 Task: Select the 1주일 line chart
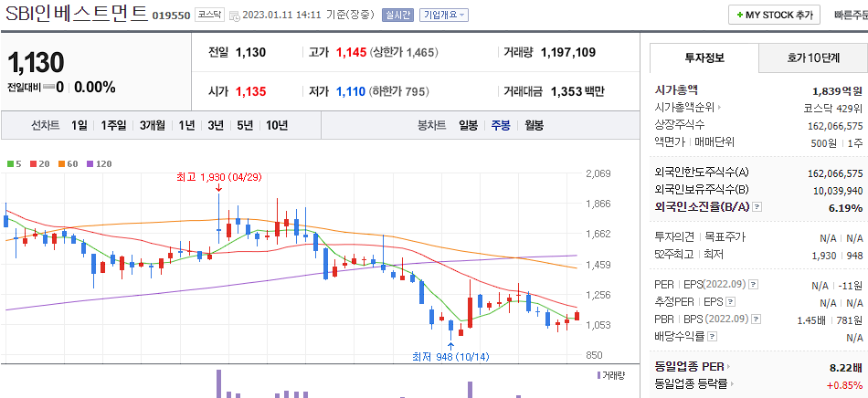[x=113, y=125]
